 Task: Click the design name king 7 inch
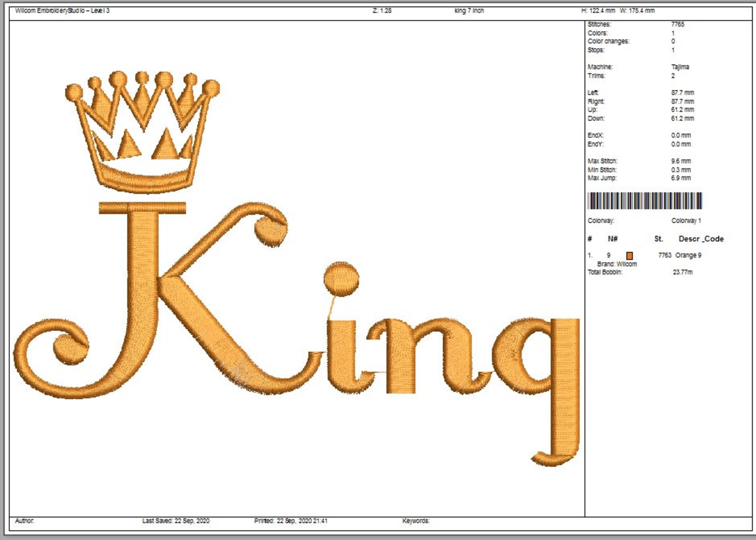(469, 10)
